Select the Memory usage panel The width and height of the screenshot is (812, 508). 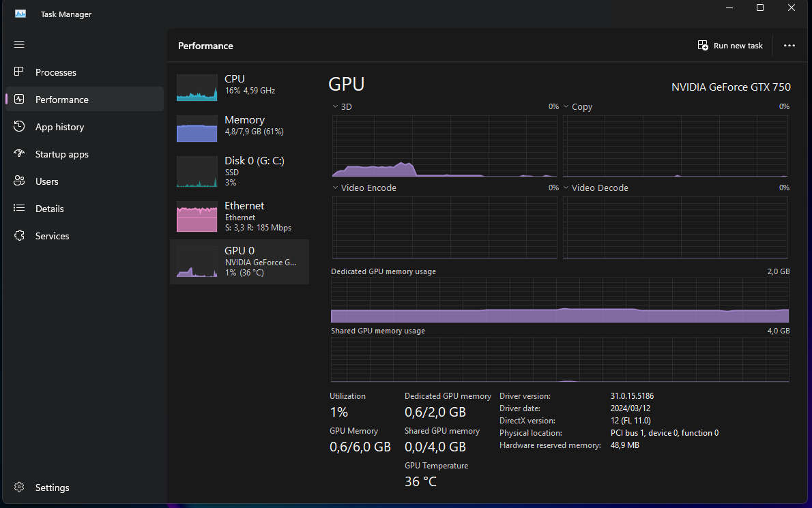239,128
